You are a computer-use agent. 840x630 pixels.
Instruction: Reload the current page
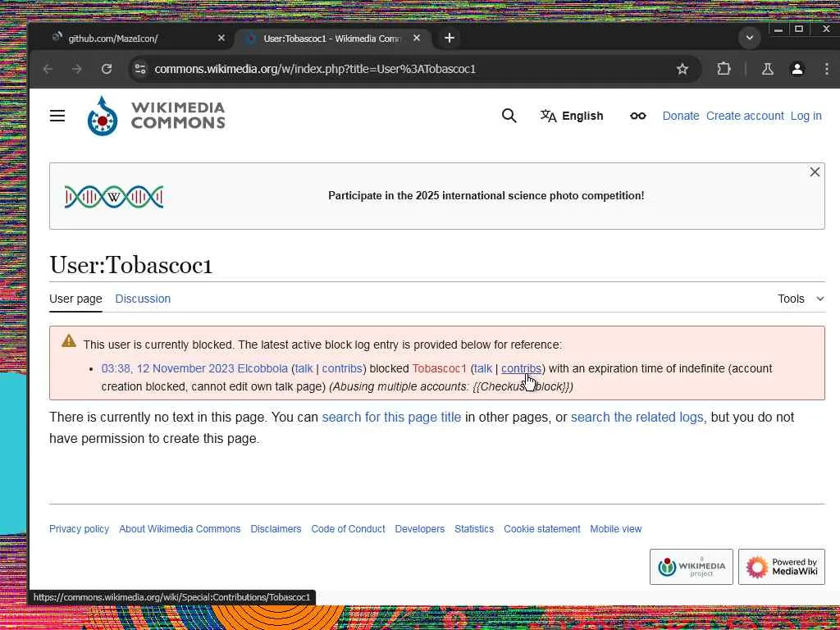[x=107, y=69]
